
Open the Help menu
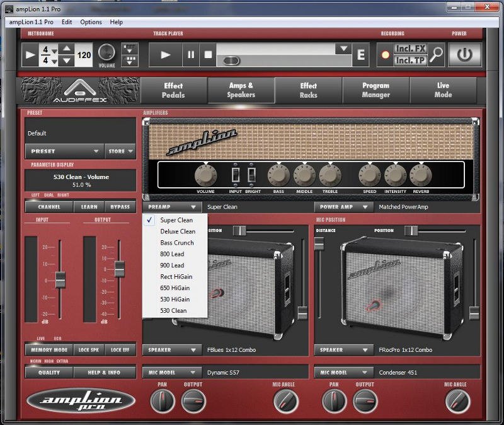pyautogui.click(x=117, y=22)
